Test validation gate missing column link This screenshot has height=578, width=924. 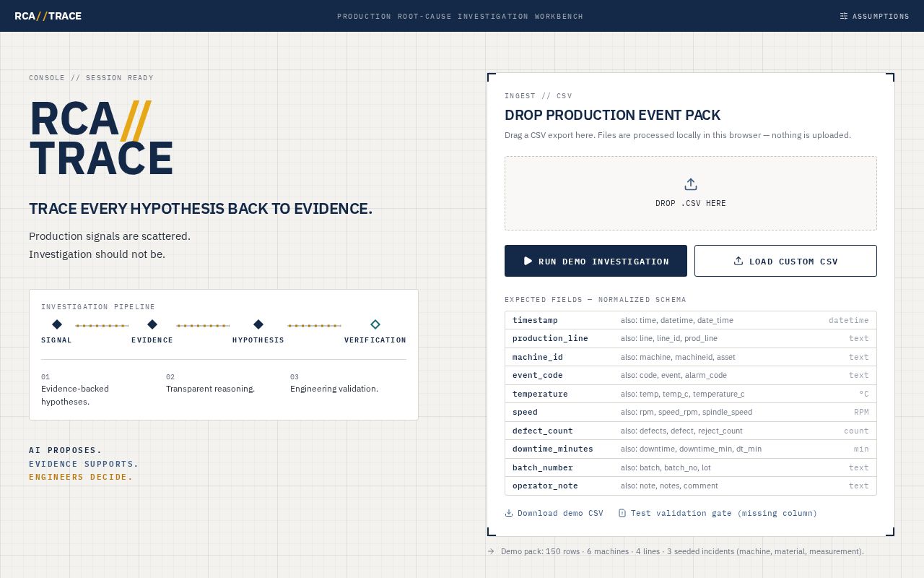(718, 513)
